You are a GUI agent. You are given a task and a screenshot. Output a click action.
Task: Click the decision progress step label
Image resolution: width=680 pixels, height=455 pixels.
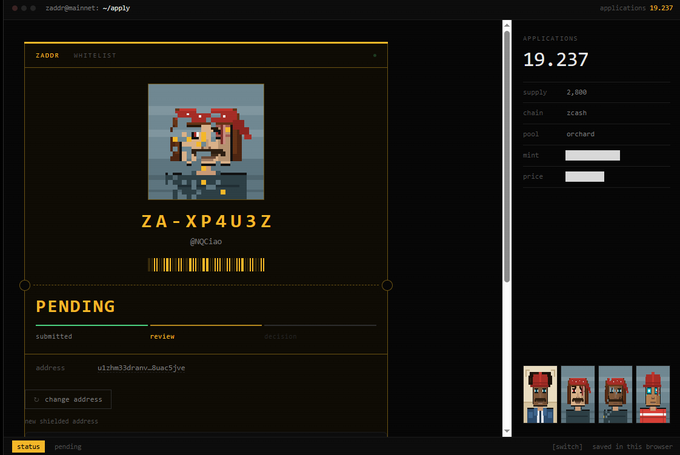pyautogui.click(x=281, y=336)
